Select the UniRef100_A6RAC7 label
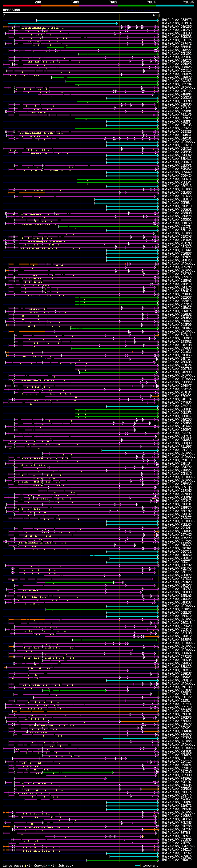 click(176, 416)
